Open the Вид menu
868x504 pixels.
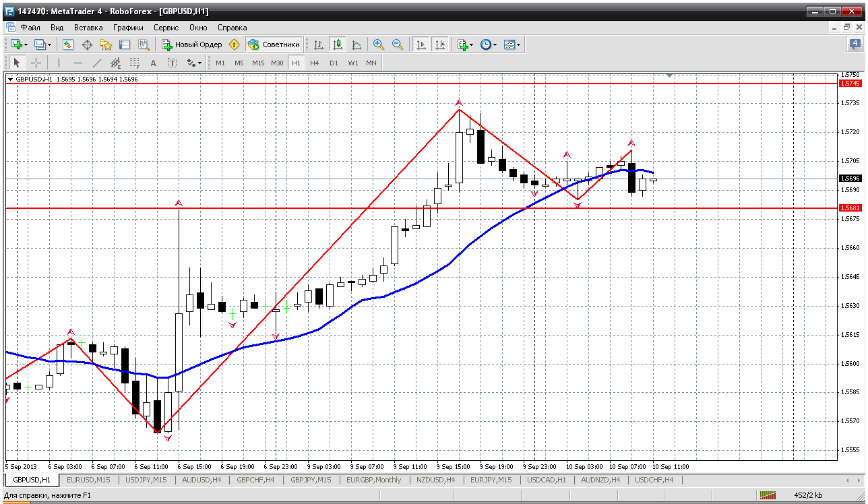tap(57, 28)
